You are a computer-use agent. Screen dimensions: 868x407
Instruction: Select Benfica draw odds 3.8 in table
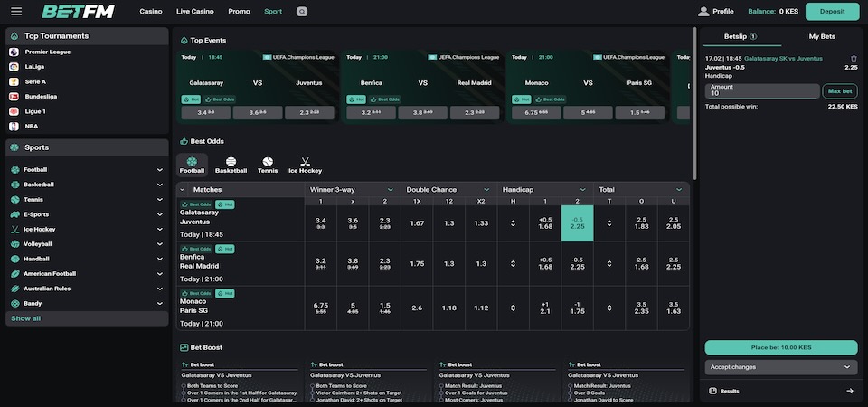point(353,263)
